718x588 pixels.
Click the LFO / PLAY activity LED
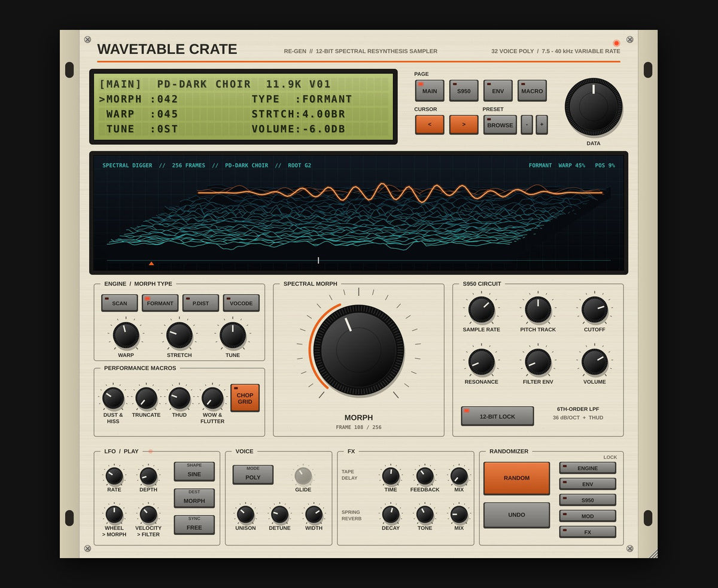click(x=150, y=451)
